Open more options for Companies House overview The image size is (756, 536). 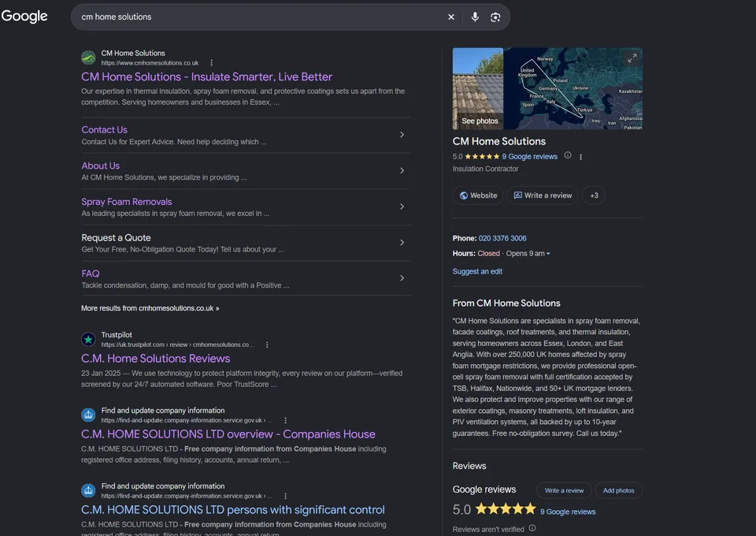pyautogui.click(x=285, y=420)
